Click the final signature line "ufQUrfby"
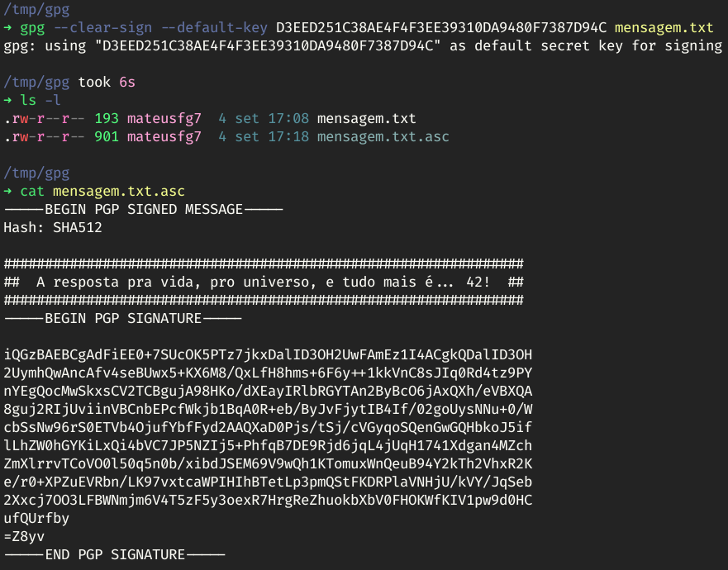 (36, 518)
